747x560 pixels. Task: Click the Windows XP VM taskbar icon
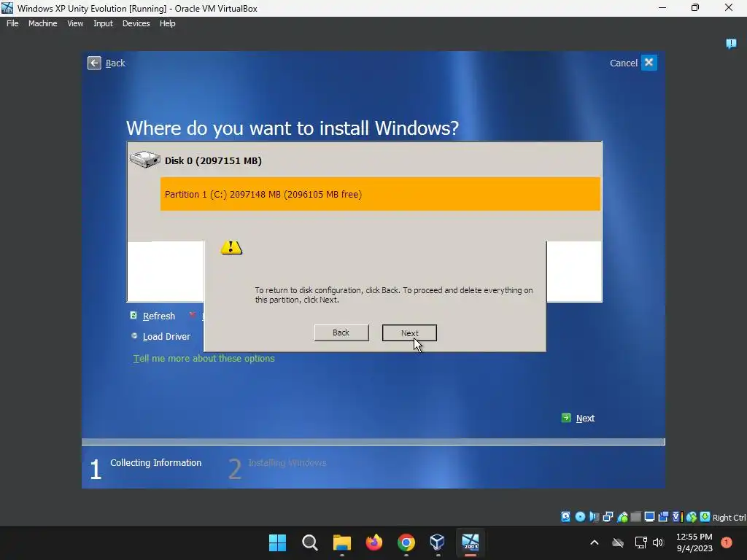pyautogui.click(x=471, y=542)
